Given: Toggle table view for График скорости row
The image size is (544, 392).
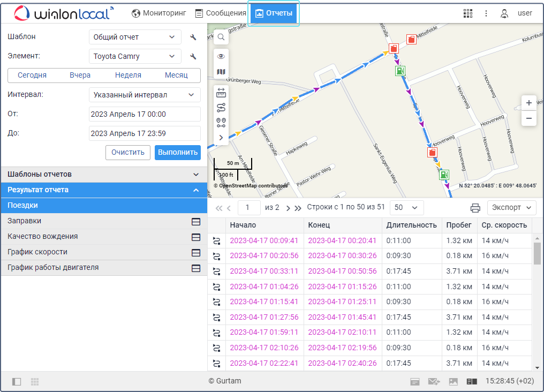Looking at the screenshot, I should tap(196, 252).
